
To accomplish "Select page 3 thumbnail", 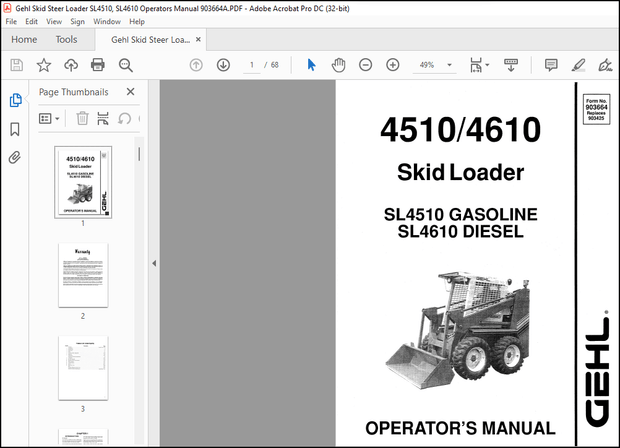I will point(83,368).
